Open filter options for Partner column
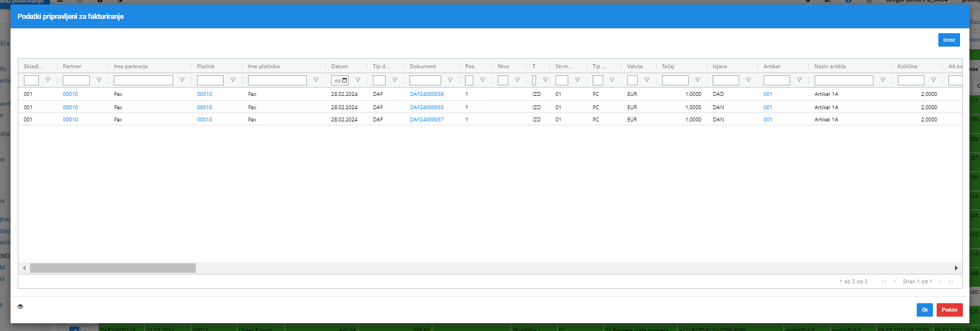The image size is (980, 331). 99,80
